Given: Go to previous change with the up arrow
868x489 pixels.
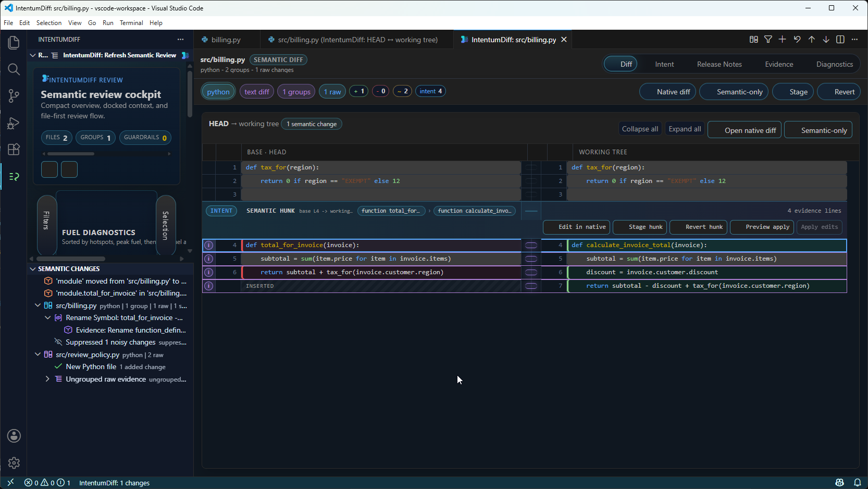Looking at the screenshot, I should 811,40.
